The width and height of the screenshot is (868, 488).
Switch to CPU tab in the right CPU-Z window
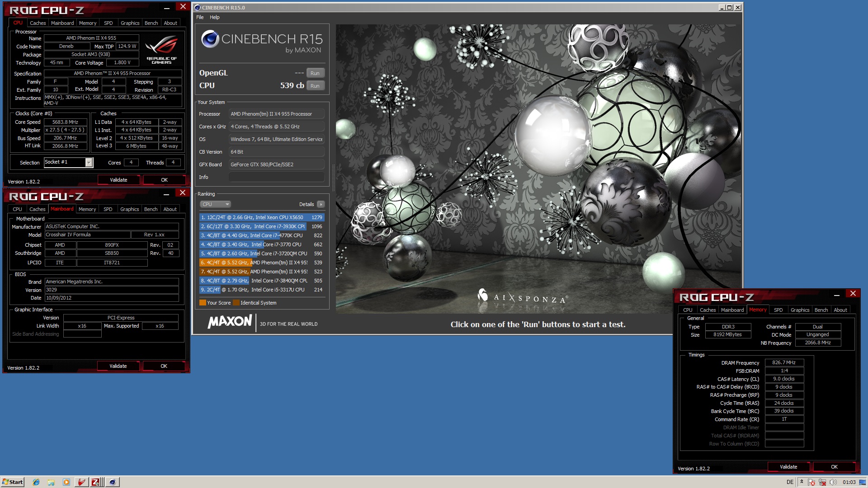coord(688,310)
